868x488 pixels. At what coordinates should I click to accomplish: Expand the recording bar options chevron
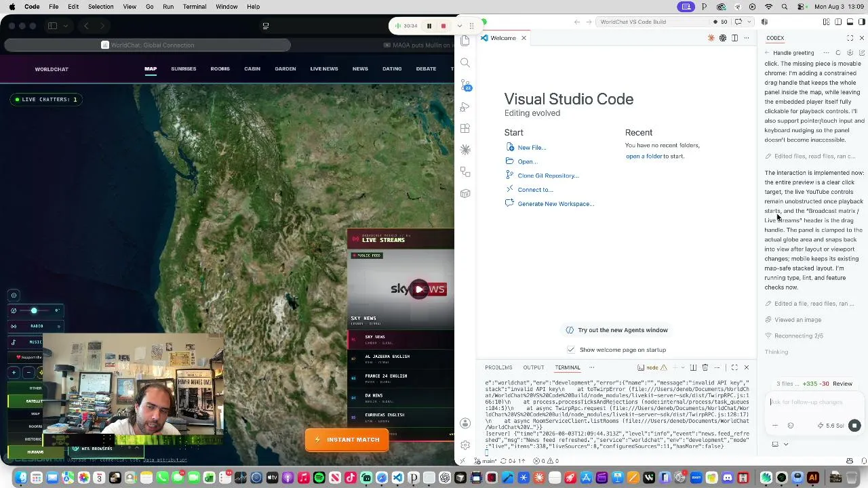459,26
